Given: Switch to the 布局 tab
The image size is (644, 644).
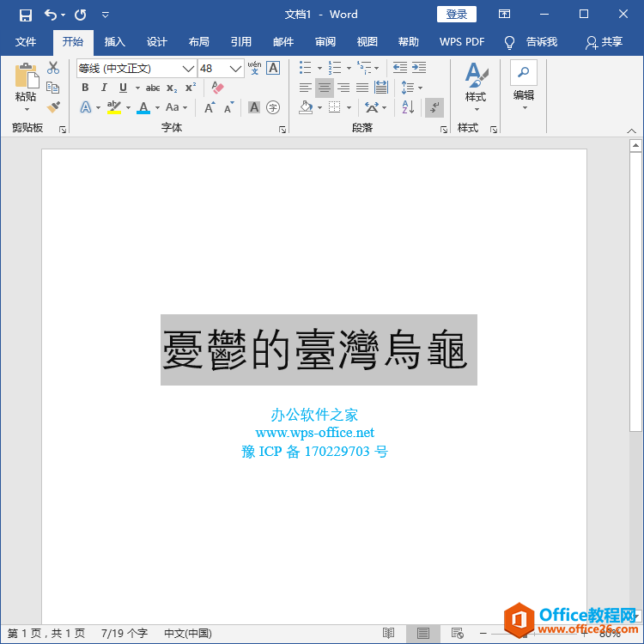Looking at the screenshot, I should 199,41.
